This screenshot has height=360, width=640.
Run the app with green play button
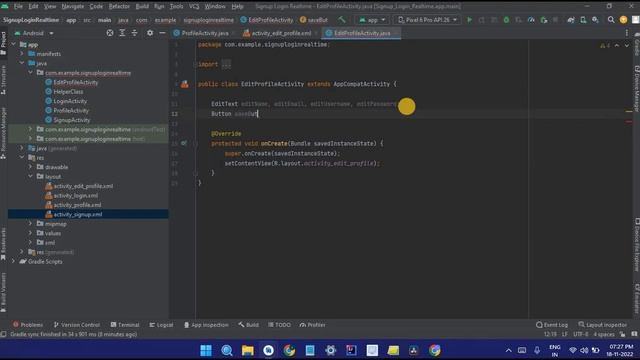point(469,20)
